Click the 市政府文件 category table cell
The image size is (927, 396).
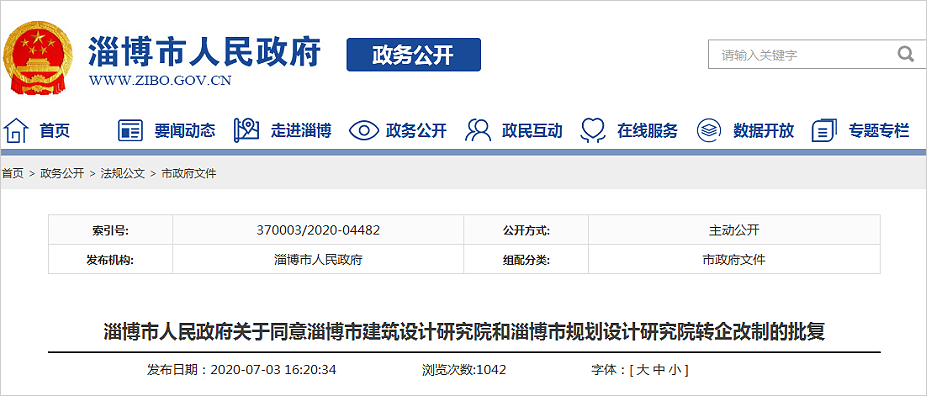[x=734, y=259]
